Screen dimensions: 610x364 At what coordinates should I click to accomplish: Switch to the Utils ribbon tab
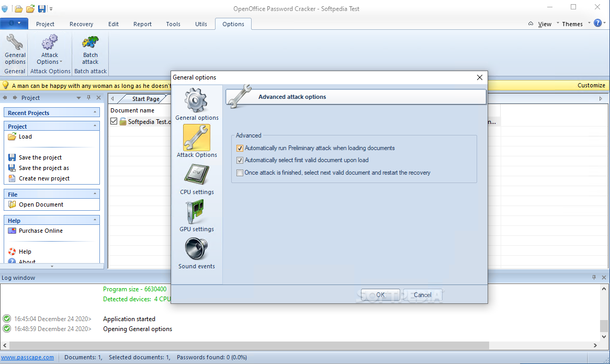point(201,24)
